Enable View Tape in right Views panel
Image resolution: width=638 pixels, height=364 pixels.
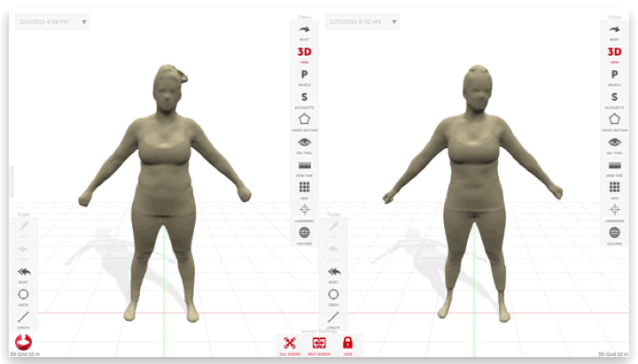613,165
